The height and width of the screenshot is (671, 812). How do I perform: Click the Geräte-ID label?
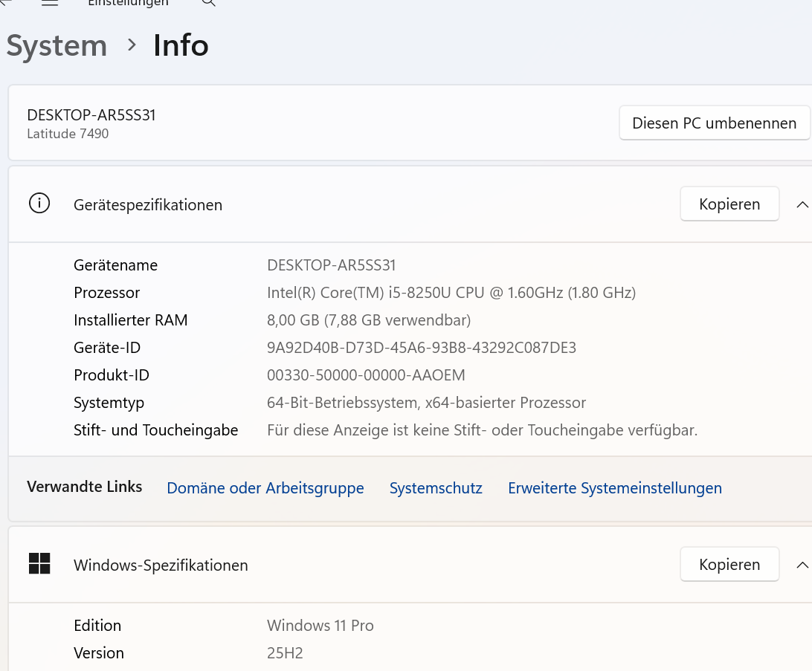point(106,347)
